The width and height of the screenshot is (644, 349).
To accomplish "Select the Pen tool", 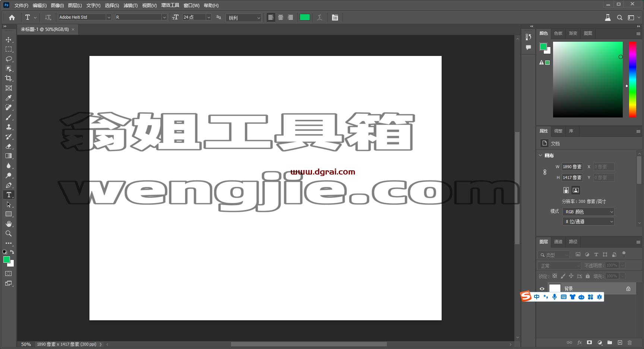I will pyautogui.click(x=9, y=185).
